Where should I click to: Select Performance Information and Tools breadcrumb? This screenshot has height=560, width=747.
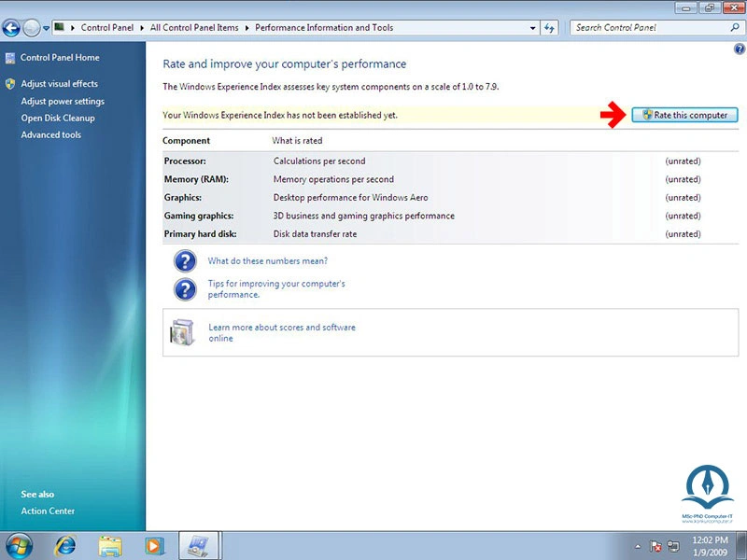click(324, 28)
